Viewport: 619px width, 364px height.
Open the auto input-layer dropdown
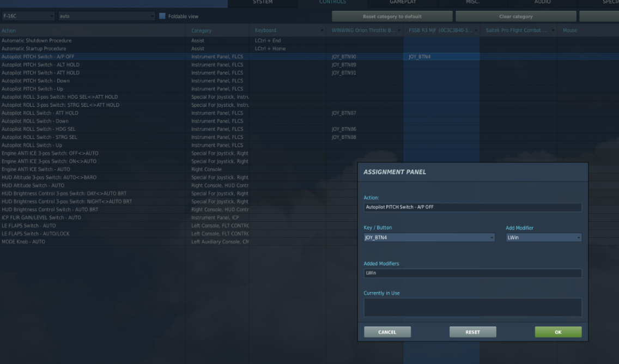click(106, 16)
